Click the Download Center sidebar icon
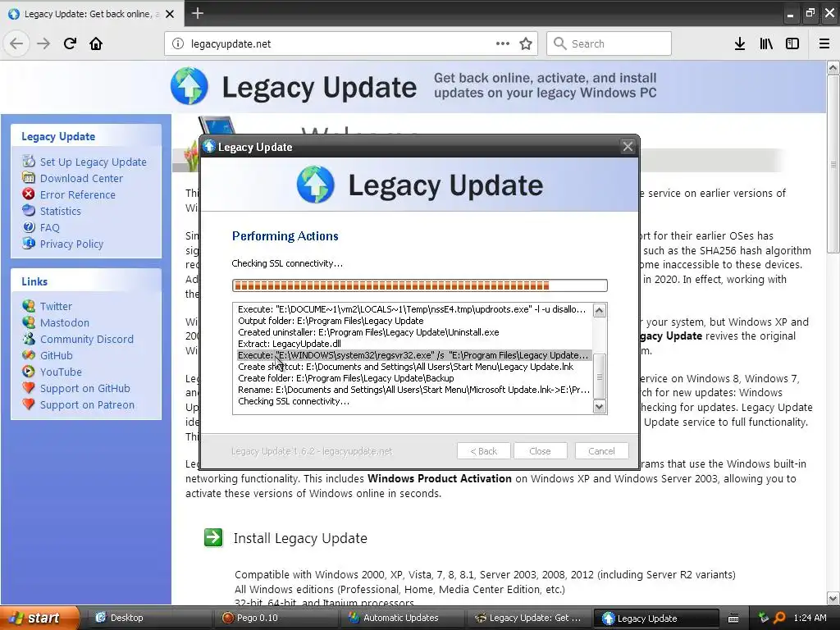Screen dimensions: 840x630 click(29, 178)
